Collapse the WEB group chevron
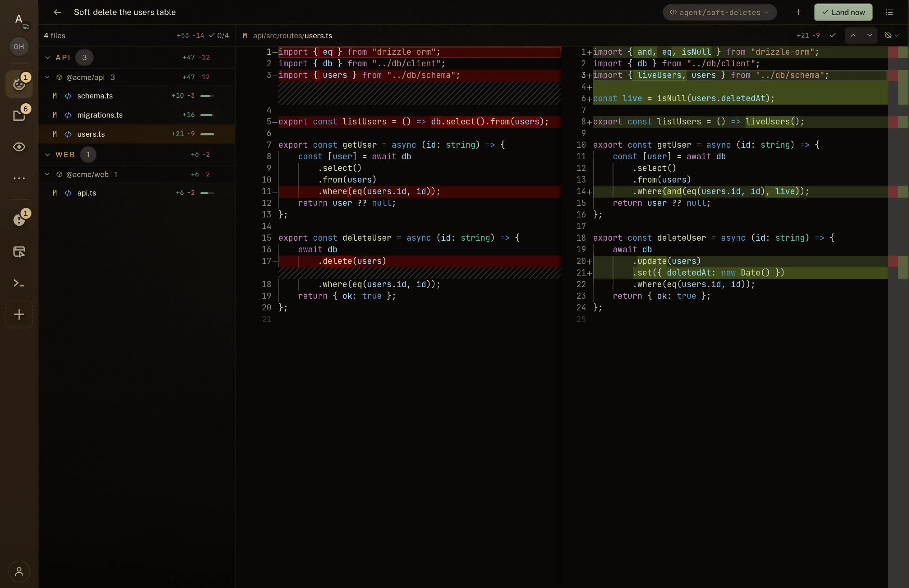Viewport: 909px width, 588px height. click(x=47, y=155)
